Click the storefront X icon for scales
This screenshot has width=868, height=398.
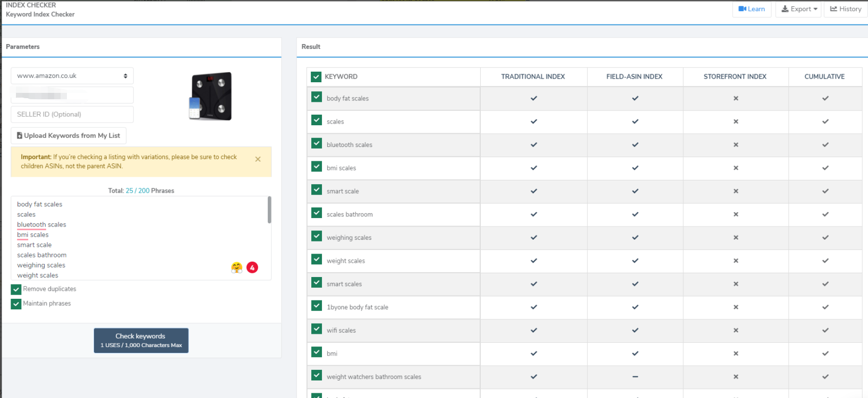[736, 122]
